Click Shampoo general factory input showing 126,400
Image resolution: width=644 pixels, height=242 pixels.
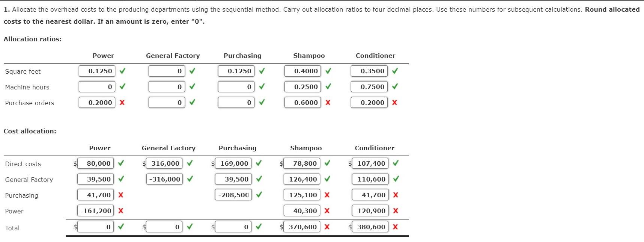coord(301,179)
